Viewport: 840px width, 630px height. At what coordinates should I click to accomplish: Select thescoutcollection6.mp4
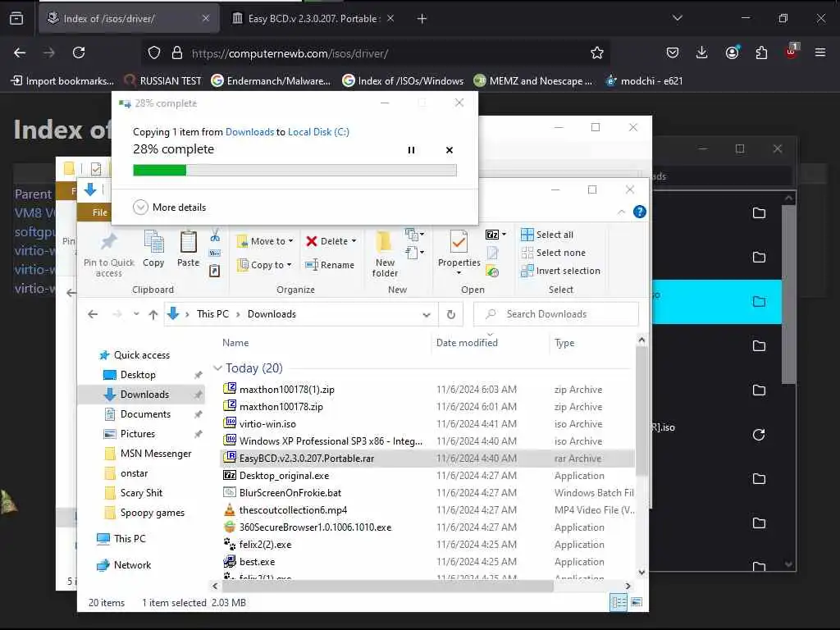click(293, 510)
